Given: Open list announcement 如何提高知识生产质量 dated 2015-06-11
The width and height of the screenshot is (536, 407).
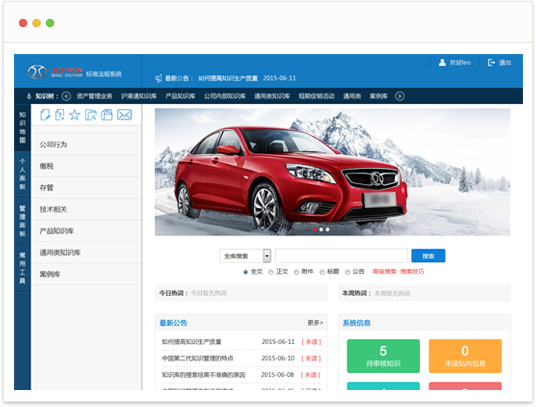Looking at the screenshot, I should pos(191,342).
